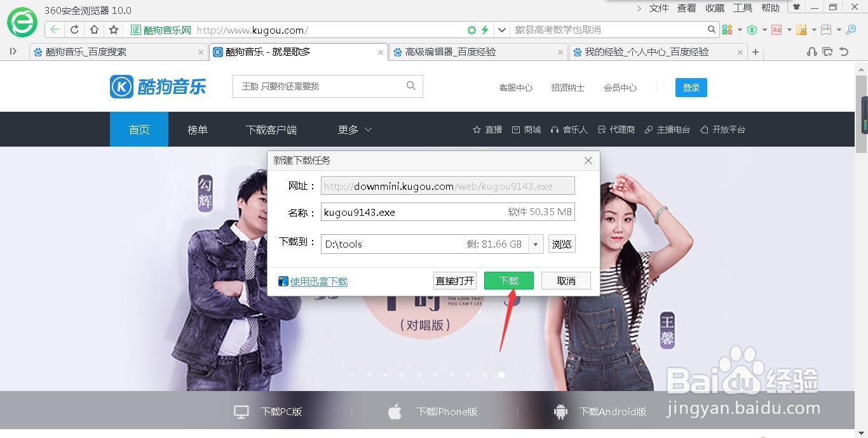Open the 工具 menu
Screen dimensions: 868x438
tap(743, 8)
